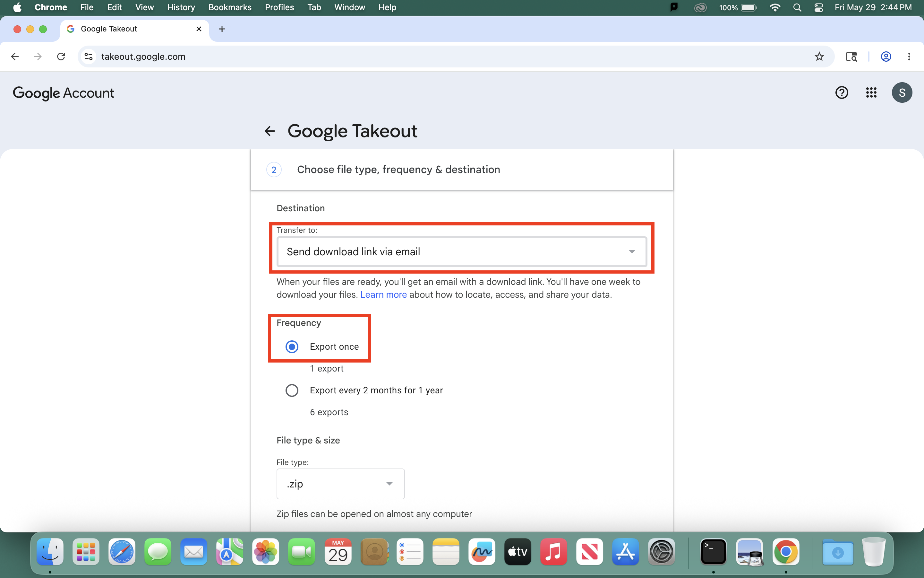
Task: View site information icon in address bar
Action: pos(89,57)
